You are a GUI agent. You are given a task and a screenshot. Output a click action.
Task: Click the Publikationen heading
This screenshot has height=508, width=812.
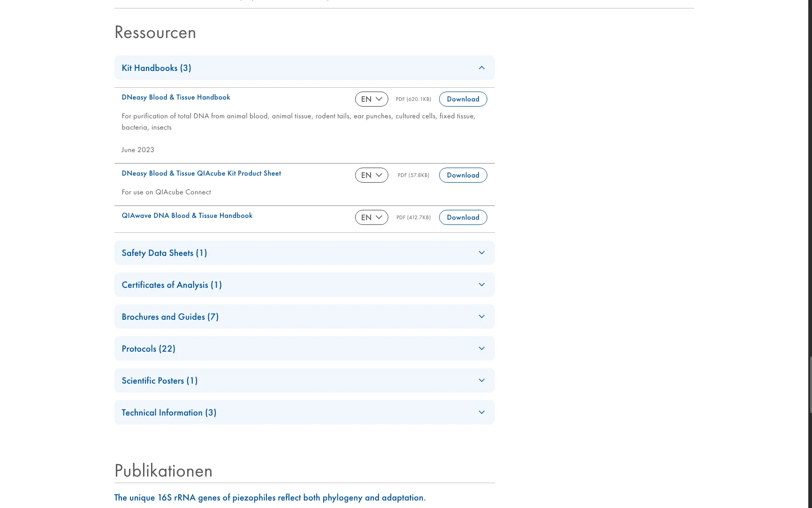pos(163,471)
